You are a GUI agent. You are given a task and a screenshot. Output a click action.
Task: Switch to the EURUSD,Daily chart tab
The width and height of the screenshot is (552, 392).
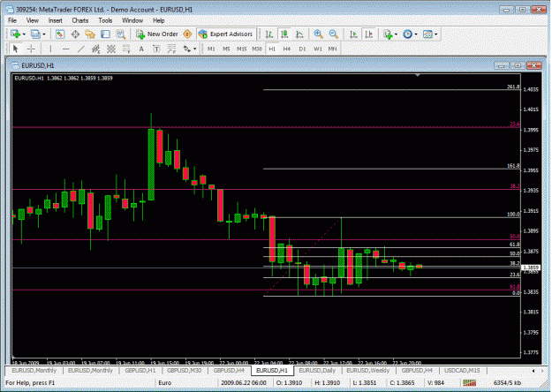[x=317, y=371]
